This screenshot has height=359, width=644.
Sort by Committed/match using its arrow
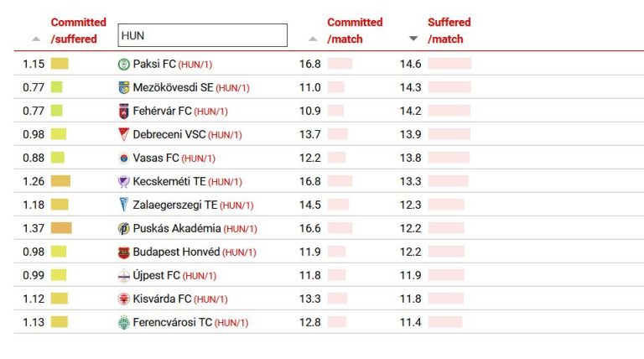pyautogui.click(x=313, y=39)
